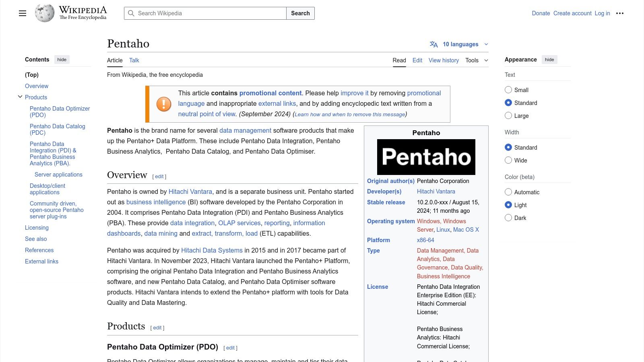Edit the Overview section
Viewport: 644px width, 362px height.
159,177
